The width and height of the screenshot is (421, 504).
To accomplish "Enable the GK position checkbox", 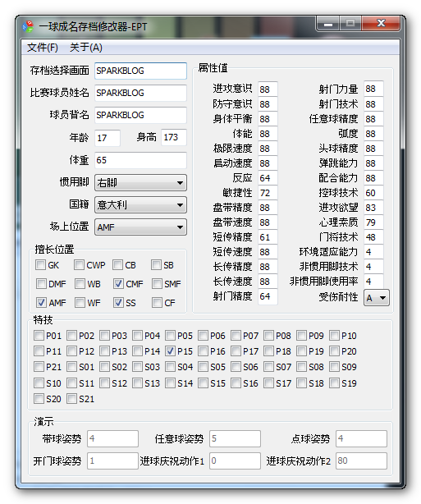I will pyautogui.click(x=41, y=265).
